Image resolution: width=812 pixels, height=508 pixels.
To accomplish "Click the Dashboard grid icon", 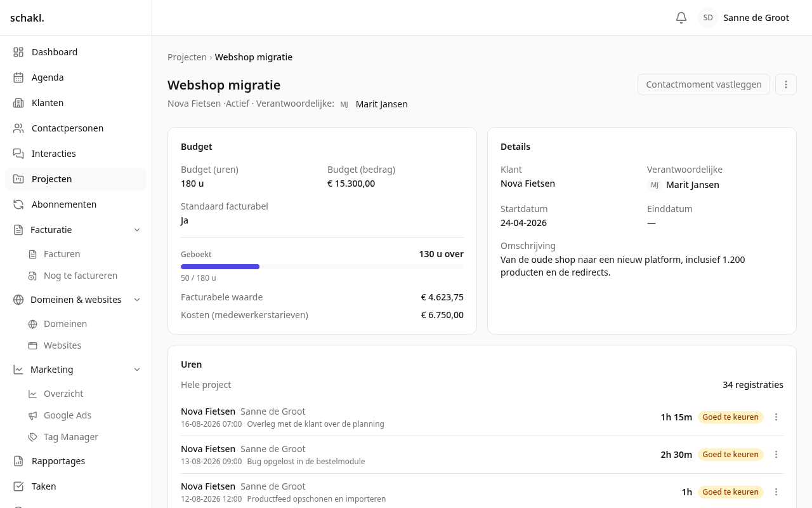I will (18, 52).
